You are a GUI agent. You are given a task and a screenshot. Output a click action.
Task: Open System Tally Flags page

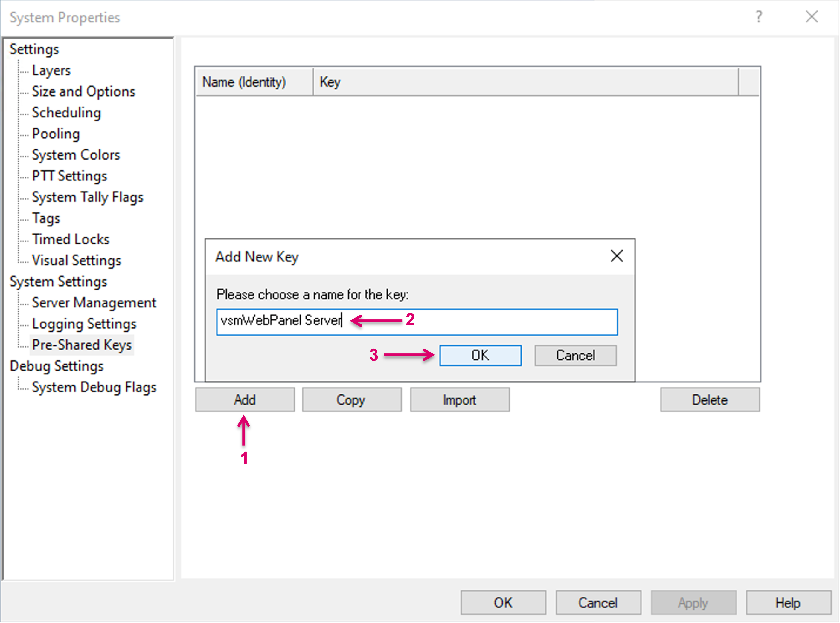88,197
